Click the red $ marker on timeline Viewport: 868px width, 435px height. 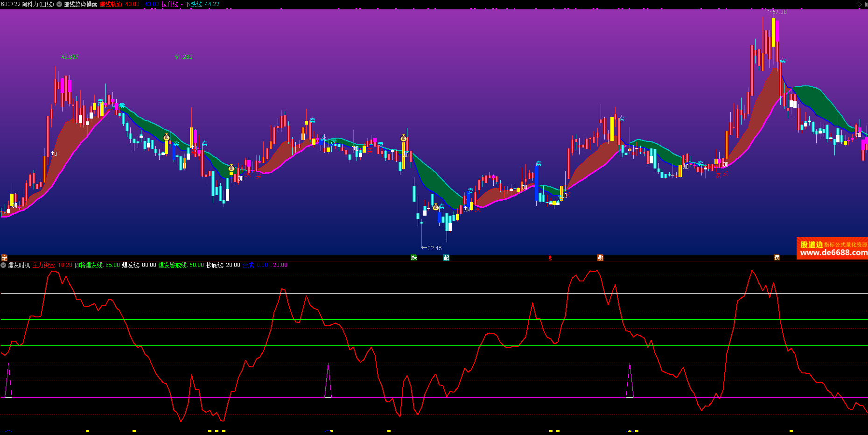click(550, 258)
